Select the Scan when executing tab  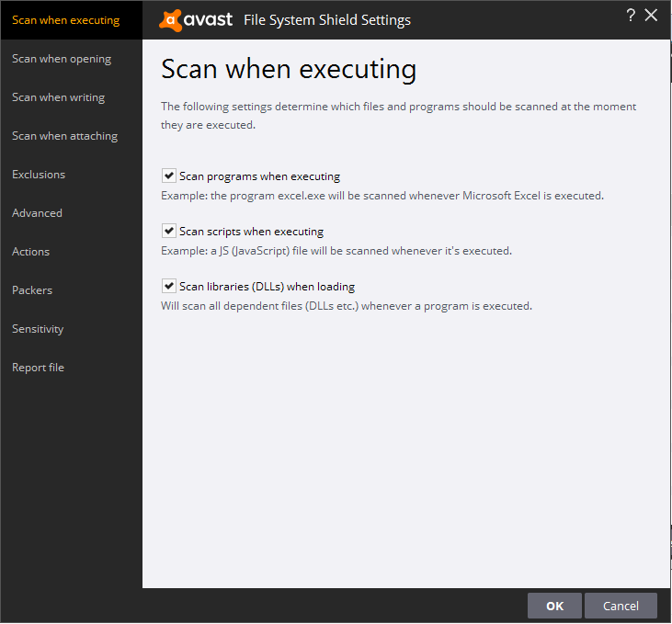pyautogui.click(x=65, y=20)
